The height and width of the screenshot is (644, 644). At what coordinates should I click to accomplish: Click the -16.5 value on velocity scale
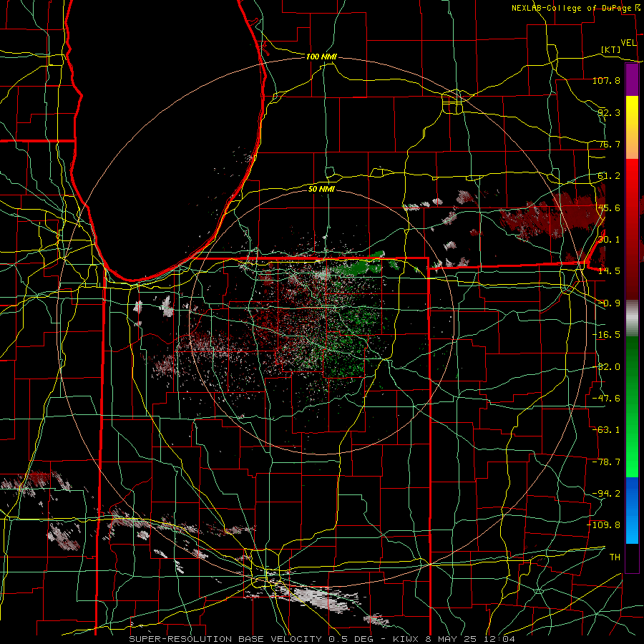(606, 335)
